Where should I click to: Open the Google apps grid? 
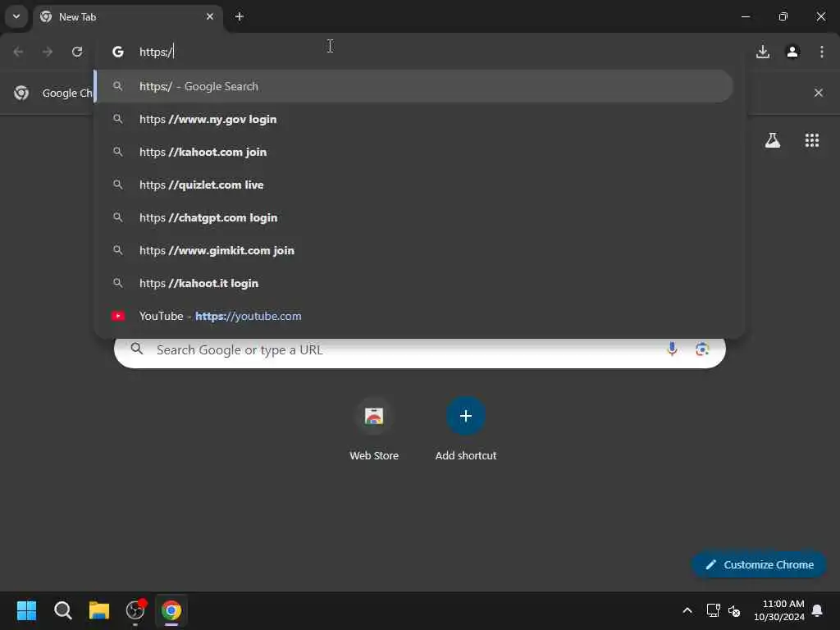pos(811,140)
